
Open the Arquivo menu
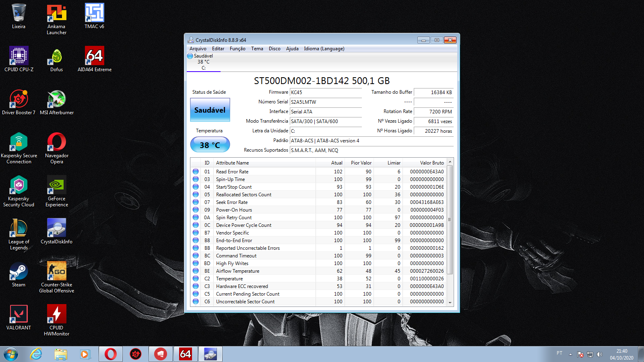[x=198, y=49]
